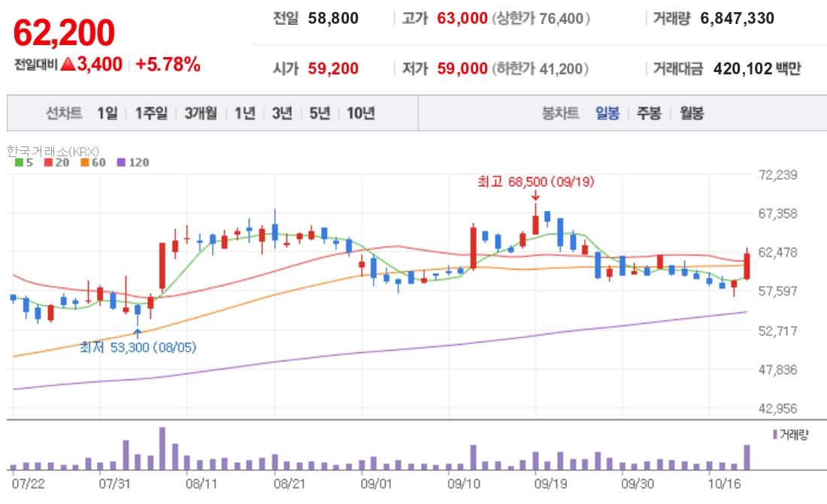Click the tall last volume bar
The image size is (827, 504).
pos(747,457)
